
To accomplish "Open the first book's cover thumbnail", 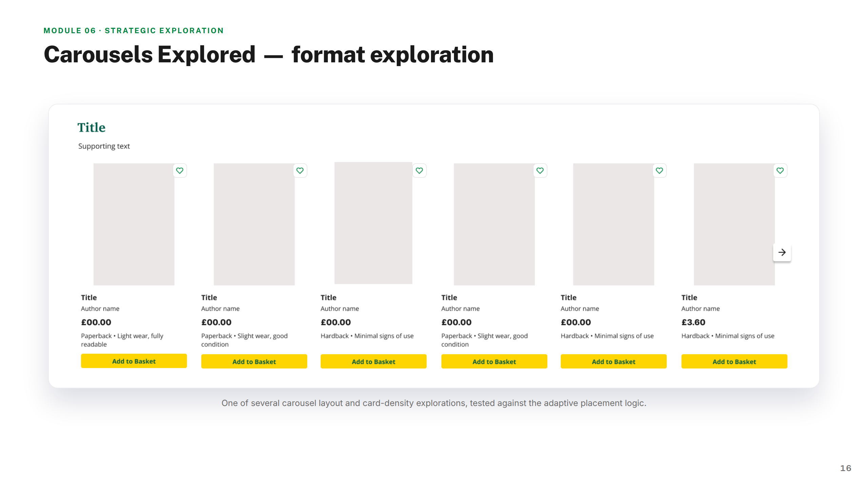I will click(x=134, y=224).
